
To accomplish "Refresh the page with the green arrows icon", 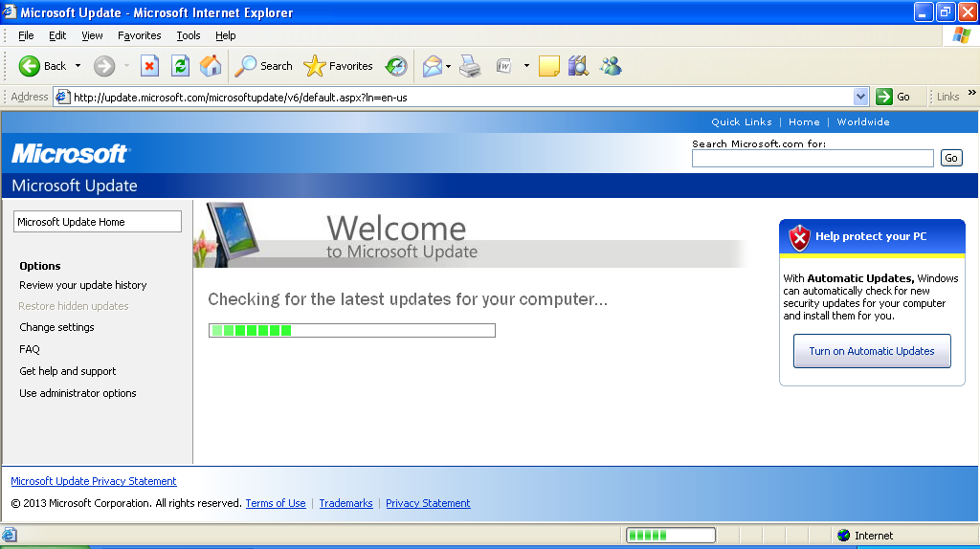I will (181, 66).
